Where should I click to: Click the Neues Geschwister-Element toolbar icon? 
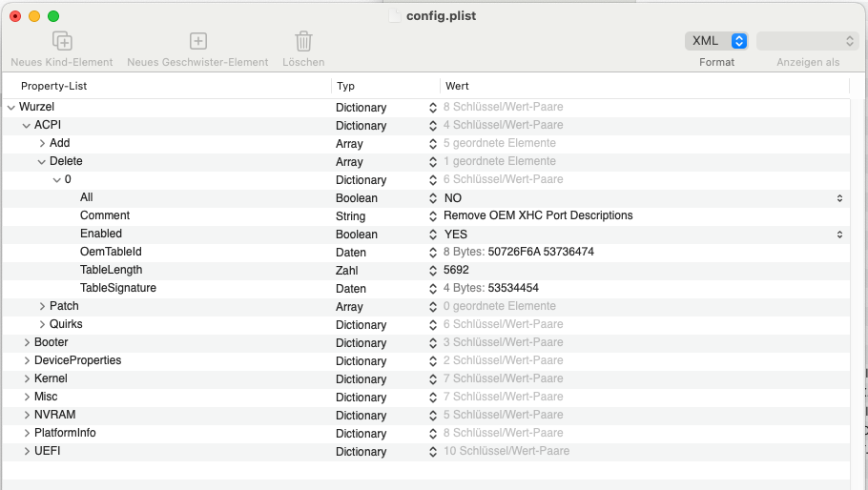click(x=197, y=41)
